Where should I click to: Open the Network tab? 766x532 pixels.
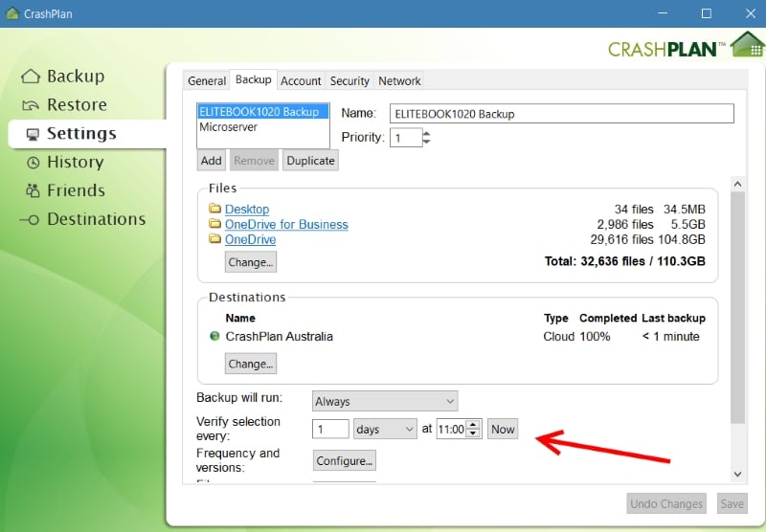pyautogui.click(x=399, y=80)
